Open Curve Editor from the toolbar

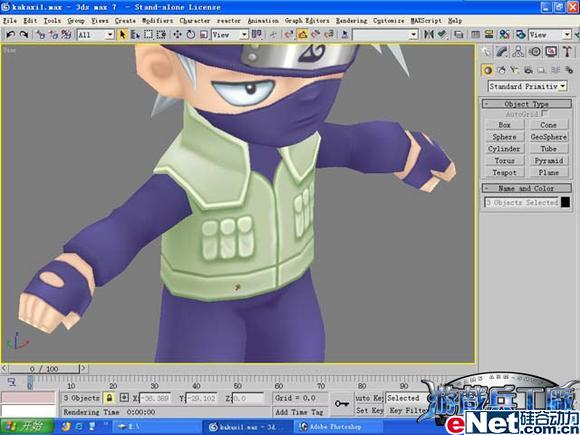[476, 35]
